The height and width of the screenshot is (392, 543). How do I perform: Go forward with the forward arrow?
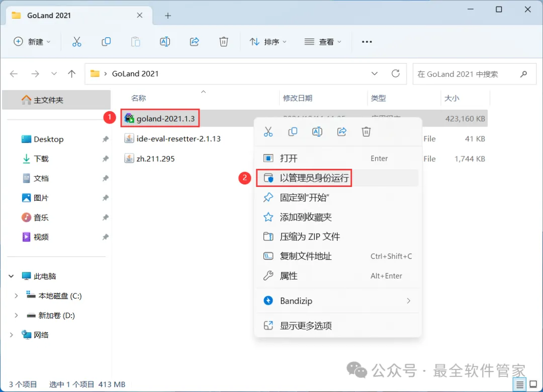35,74
